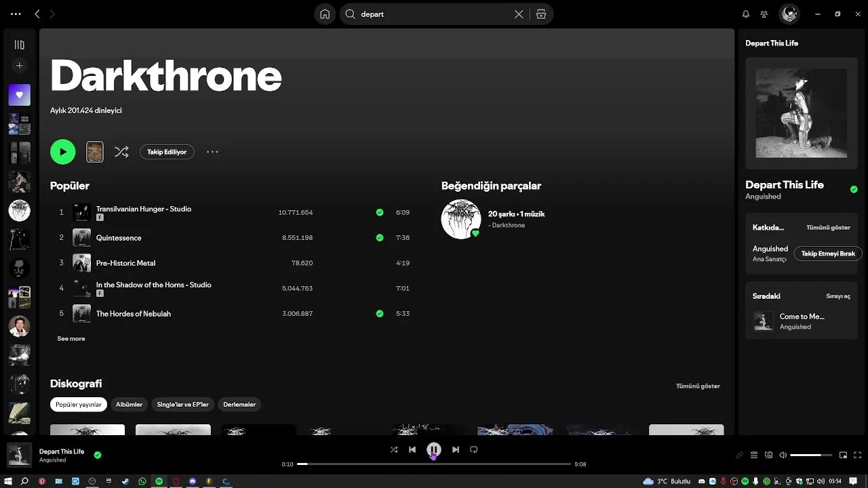Image resolution: width=868 pixels, height=488 pixels.
Task: Open notifications bell
Action: pos(746,14)
